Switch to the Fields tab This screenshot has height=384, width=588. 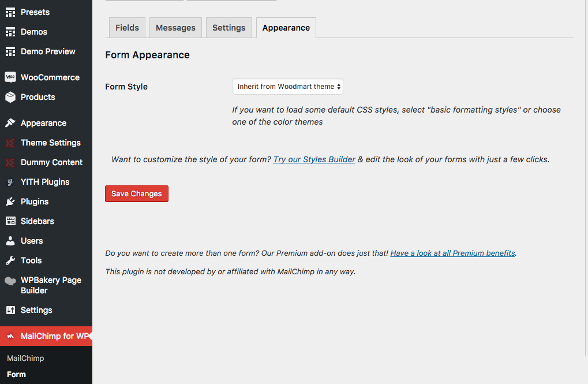127,28
